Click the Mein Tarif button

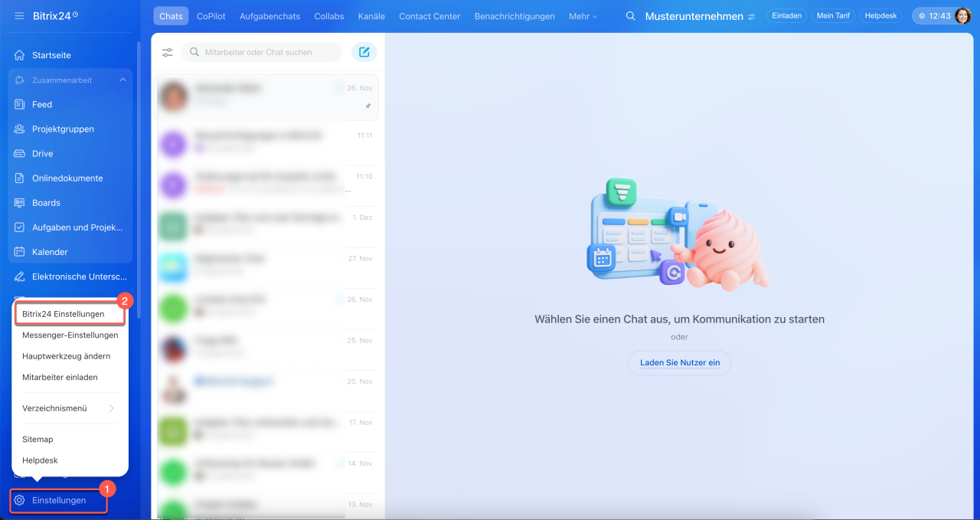click(833, 16)
